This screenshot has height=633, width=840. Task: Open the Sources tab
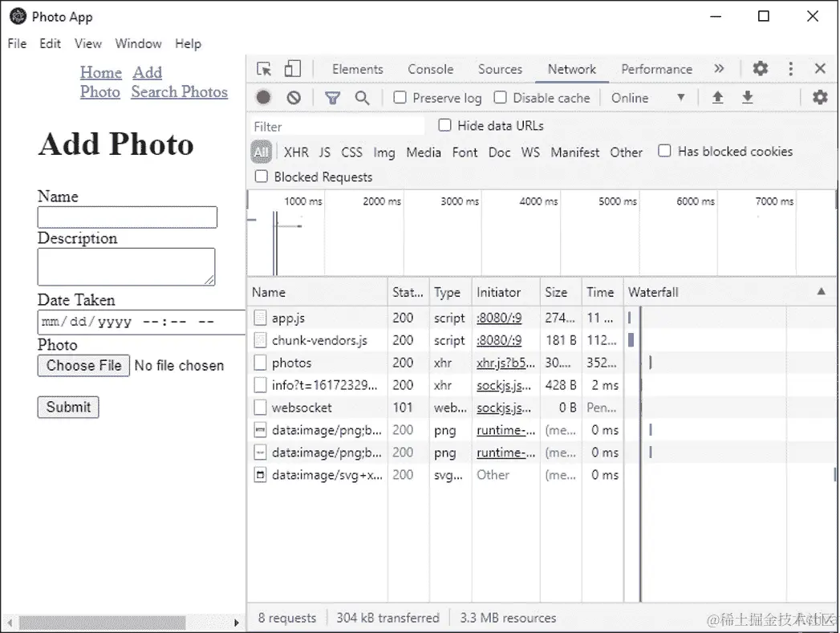pos(500,69)
